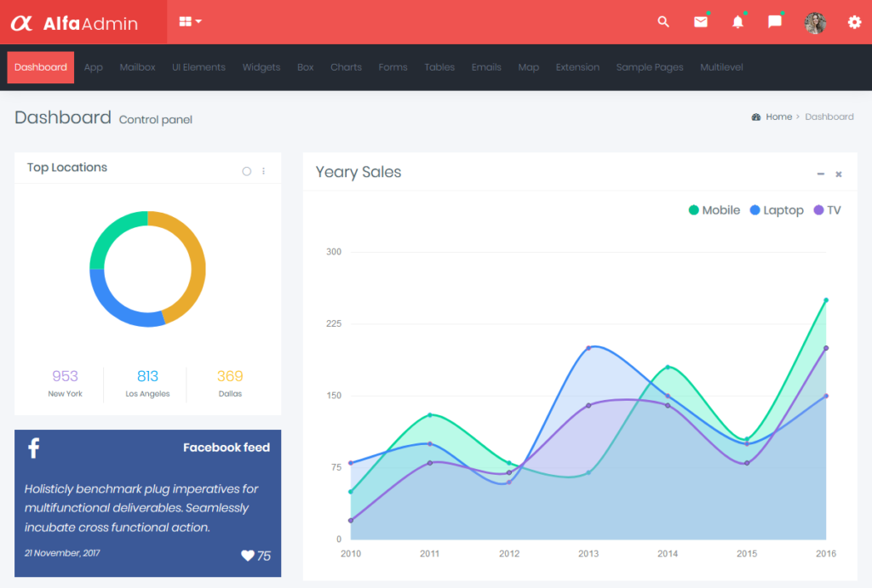Image resolution: width=872 pixels, height=588 pixels.
Task: Click the heart icon on the Facebook feed
Action: click(248, 556)
